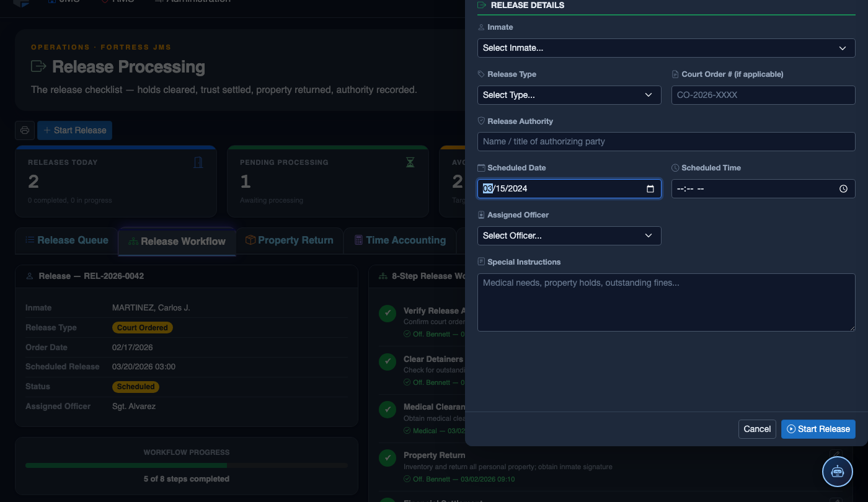Click green check for Clear Detainers step

point(387,361)
